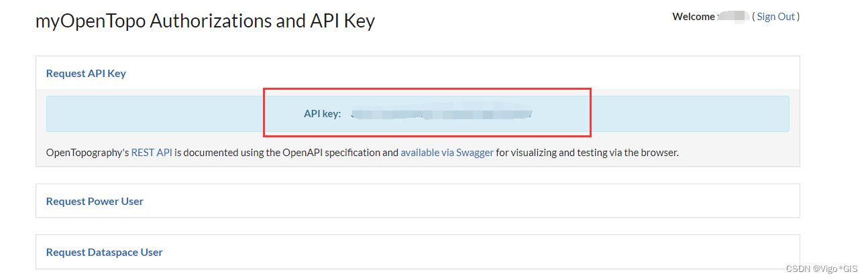Image resolution: width=868 pixels, height=280 pixels.
Task: Click the blurred username after Welcome
Action: pyautogui.click(x=733, y=17)
